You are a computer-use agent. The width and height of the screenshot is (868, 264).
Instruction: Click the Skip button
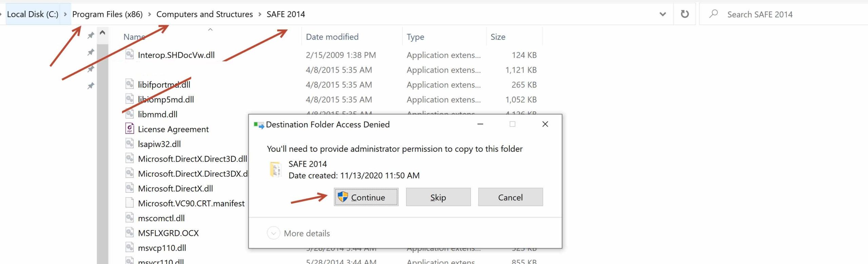(438, 197)
